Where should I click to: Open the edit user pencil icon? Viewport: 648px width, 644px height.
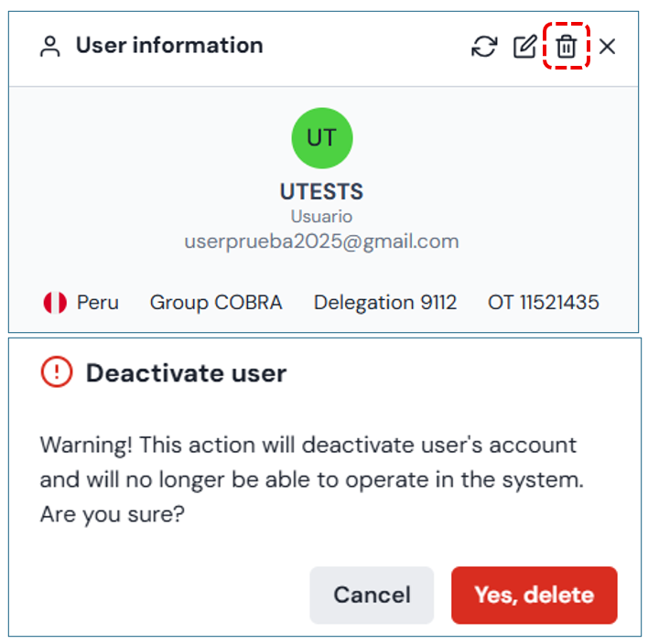[524, 47]
